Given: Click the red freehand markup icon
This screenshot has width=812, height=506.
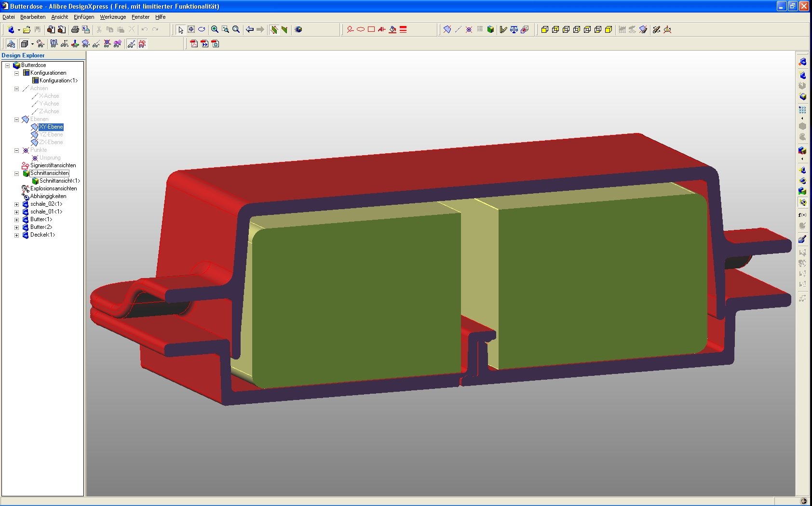Looking at the screenshot, I should click(350, 29).
